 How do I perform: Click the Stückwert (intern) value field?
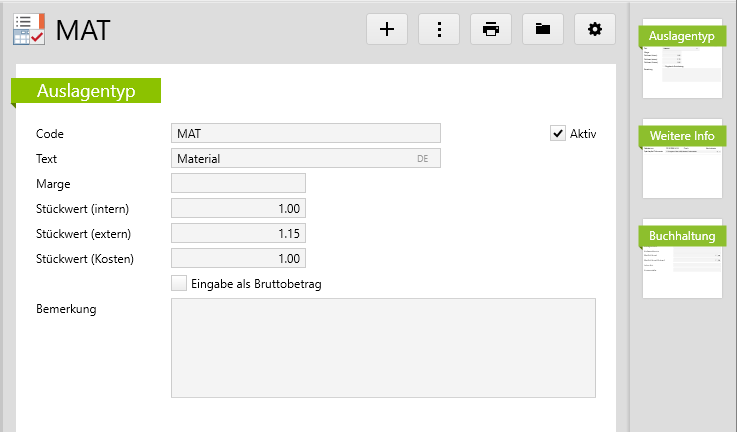coord(238,208)
